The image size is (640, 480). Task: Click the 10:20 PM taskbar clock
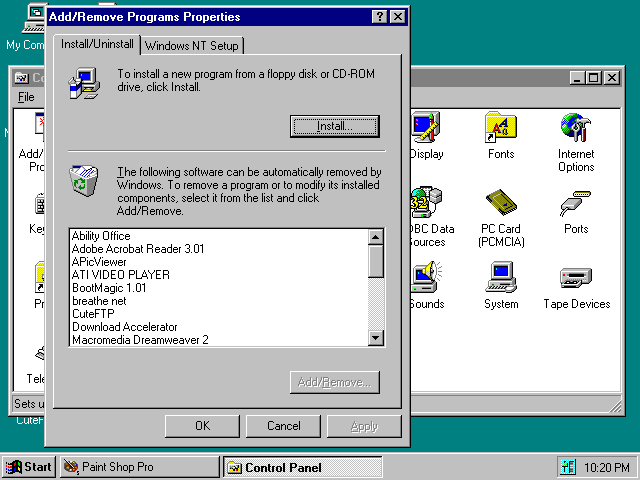(607, 467)
